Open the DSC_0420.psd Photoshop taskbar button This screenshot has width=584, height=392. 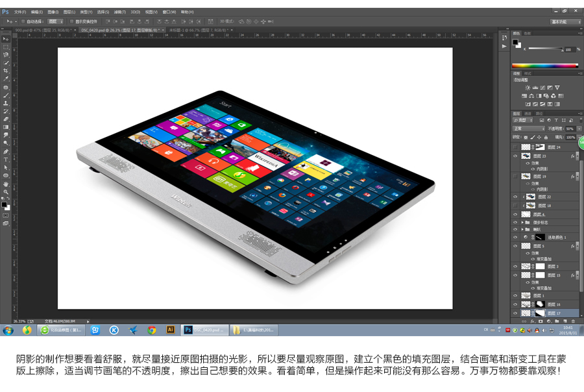(204, 330)
